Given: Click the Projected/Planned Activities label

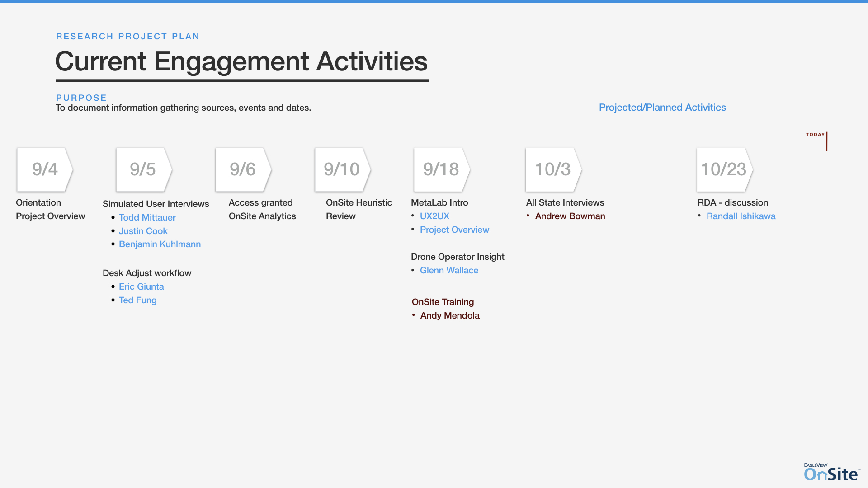Looking at the screenshot, I should [662, 108].
